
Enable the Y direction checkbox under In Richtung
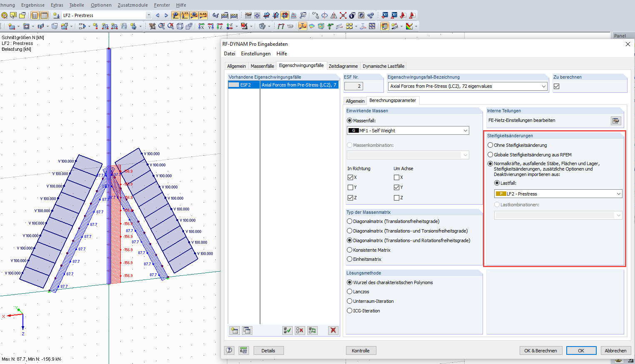350,188
